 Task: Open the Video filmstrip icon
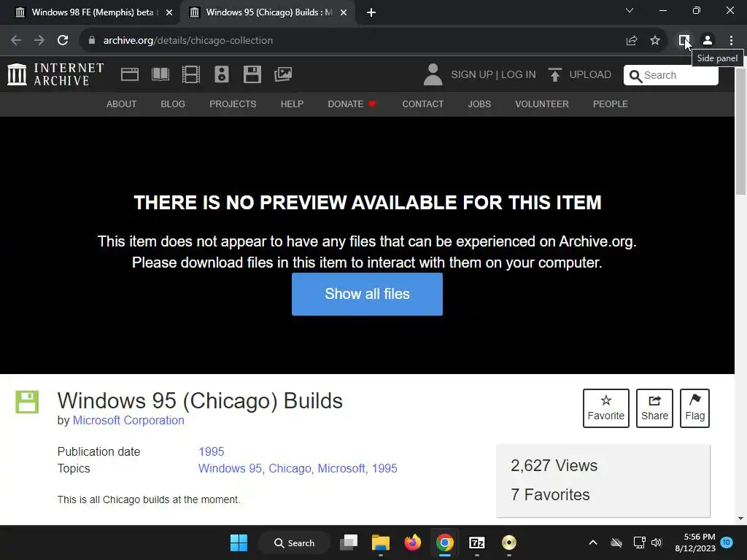pyautogui.click(x=191, y=74)
